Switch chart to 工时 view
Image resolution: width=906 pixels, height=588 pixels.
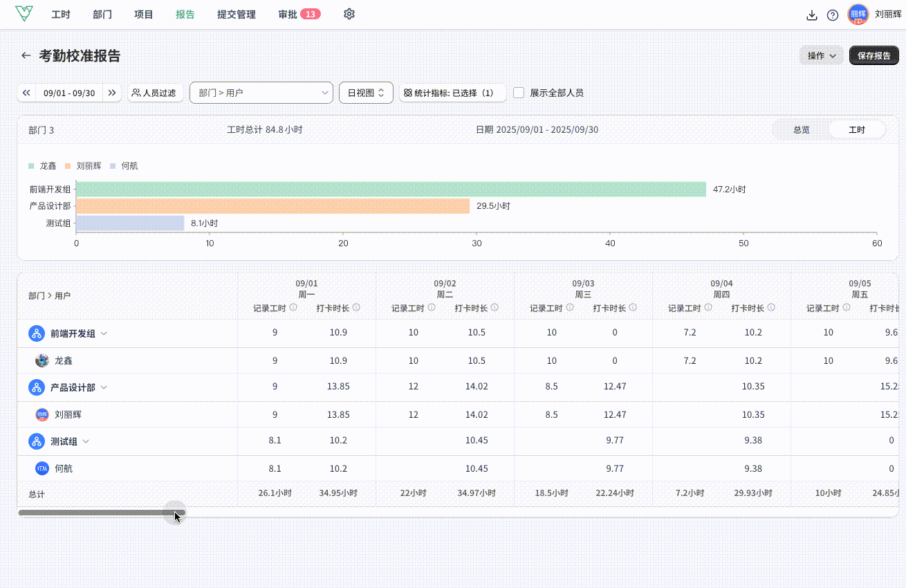(x=856, y=130)
